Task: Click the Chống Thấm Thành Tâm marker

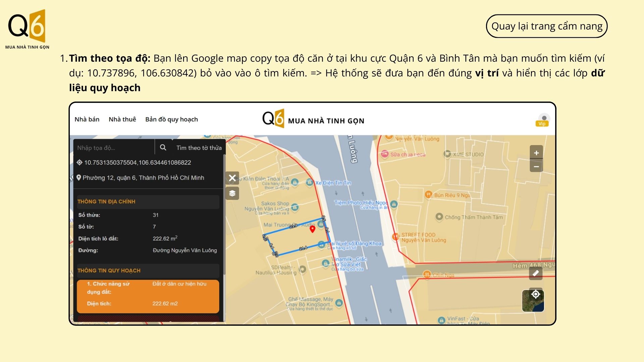Action: click(x=439, y=217)
